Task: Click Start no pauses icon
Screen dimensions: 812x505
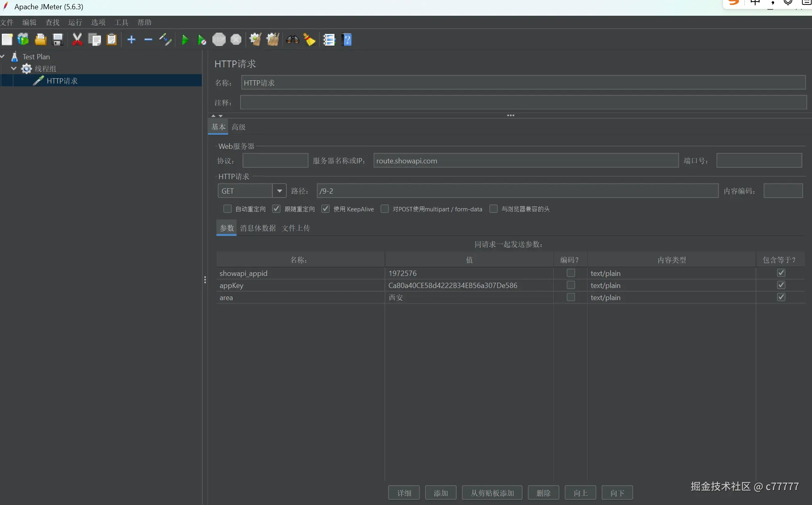Action: (202, 40)
